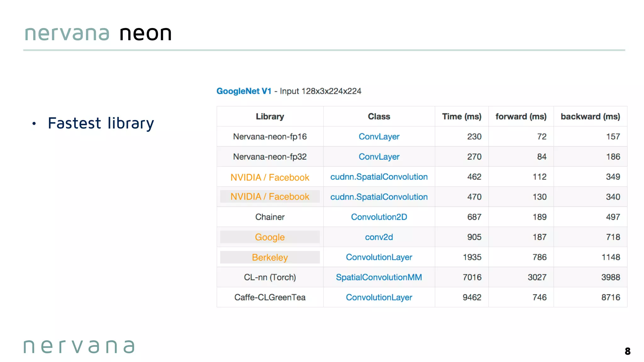Click the Google library label

pyautogui.click(x=270, y=237)
